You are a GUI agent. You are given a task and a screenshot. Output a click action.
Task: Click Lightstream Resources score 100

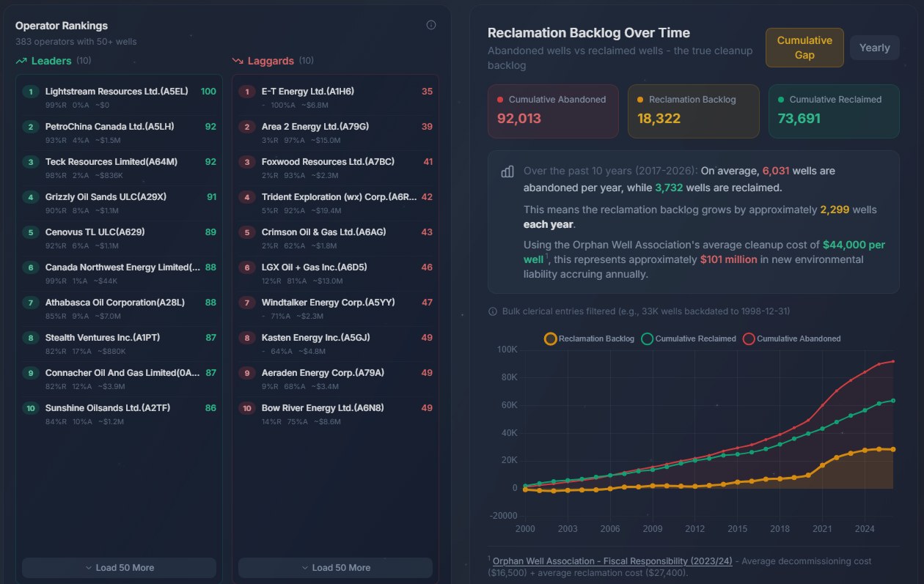click(x=208, y=92)
